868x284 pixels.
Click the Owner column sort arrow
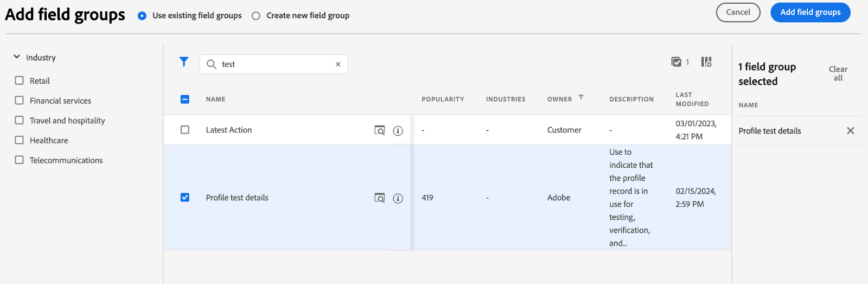coord(581,98)
